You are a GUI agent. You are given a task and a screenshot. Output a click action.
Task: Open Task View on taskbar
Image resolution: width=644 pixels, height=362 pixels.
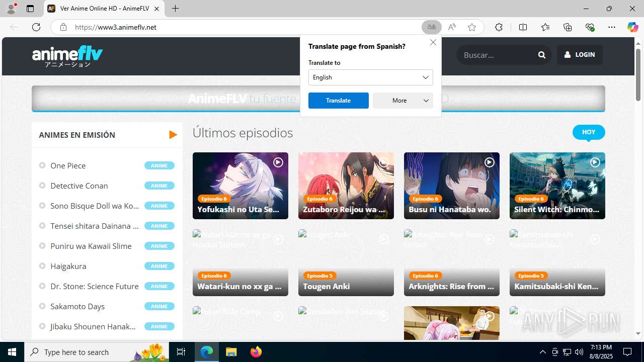[181, 352]
